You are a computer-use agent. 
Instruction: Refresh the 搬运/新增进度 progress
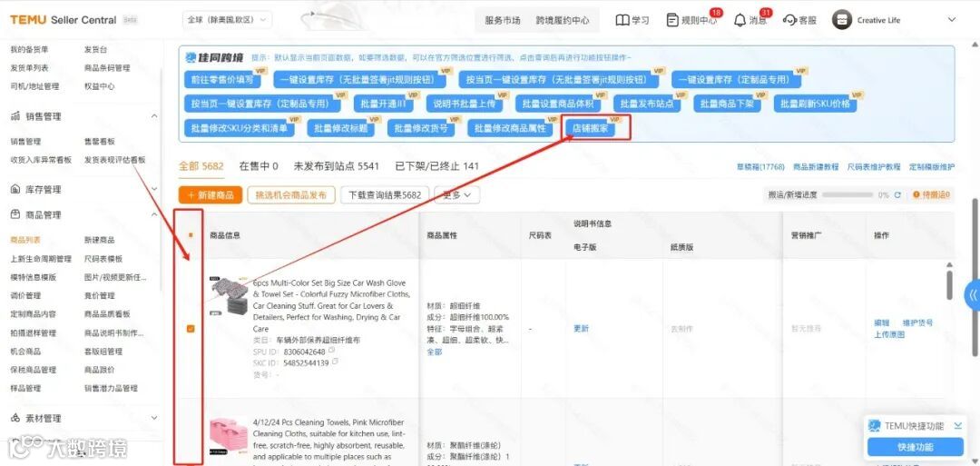click(x=897, y=195)
